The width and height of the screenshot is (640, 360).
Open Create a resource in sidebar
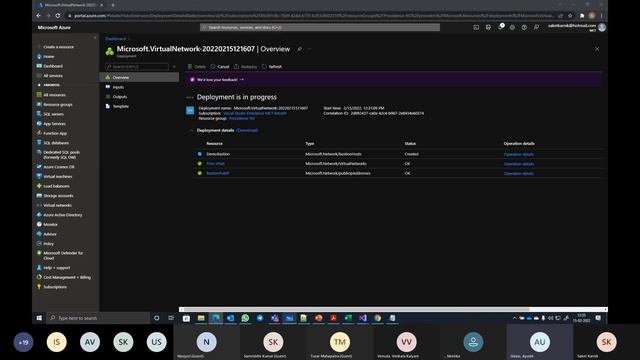tap(56, 47)
